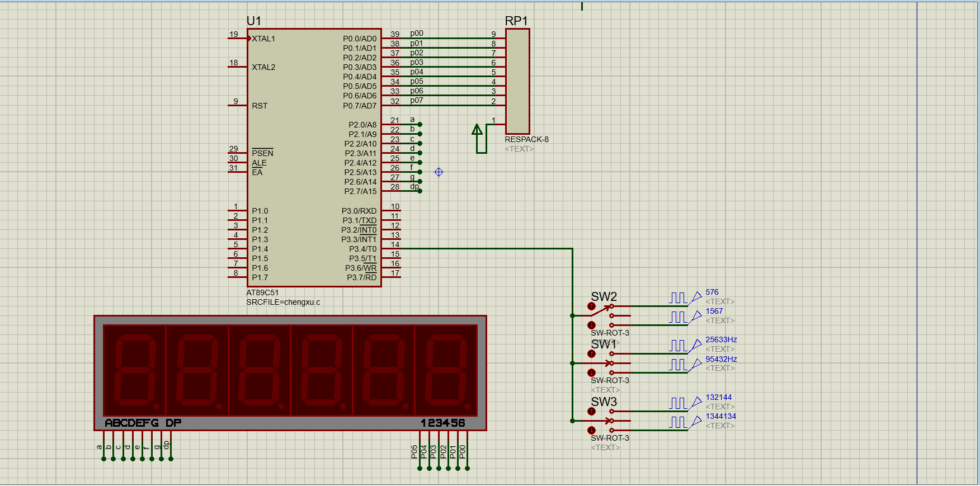The image size is (980, 486).
Task: Click the 132144 frequency label
Action: [718, 397]
